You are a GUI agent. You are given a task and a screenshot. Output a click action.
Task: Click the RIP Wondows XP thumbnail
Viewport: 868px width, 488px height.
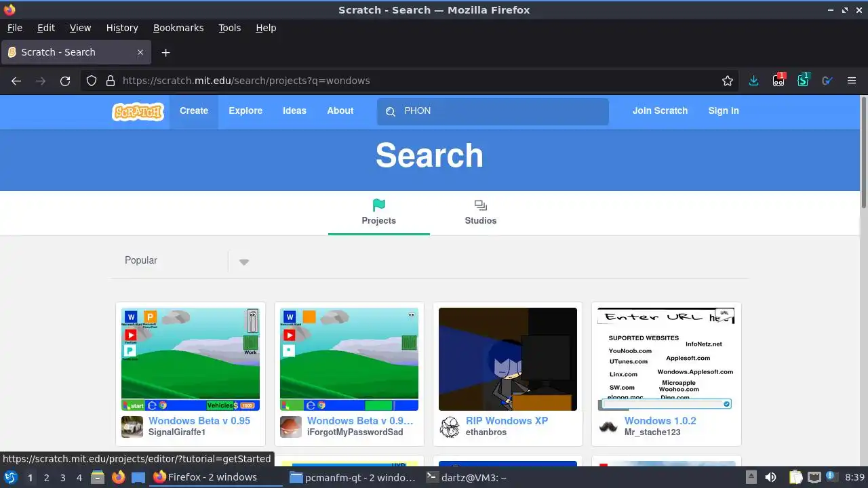pyautogui.click(x=508, y=359)
